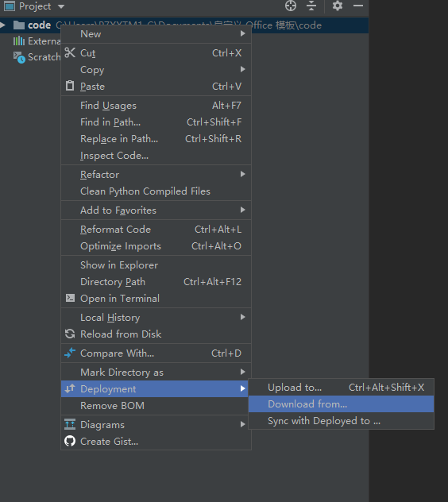Viewport: 448px width, 502px height.
Task: Choose Remove BOM
Action: 156,406
